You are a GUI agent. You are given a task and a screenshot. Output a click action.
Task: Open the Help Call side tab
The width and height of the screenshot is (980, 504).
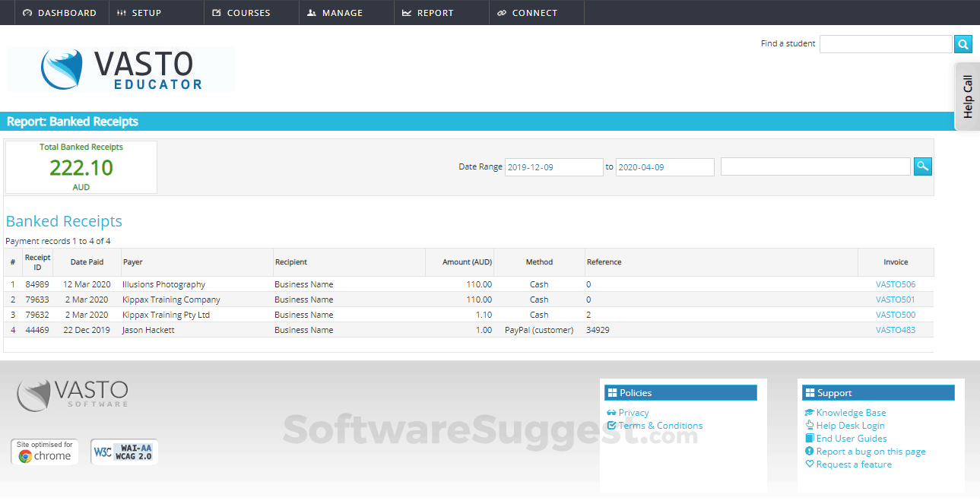coord(967,97)
